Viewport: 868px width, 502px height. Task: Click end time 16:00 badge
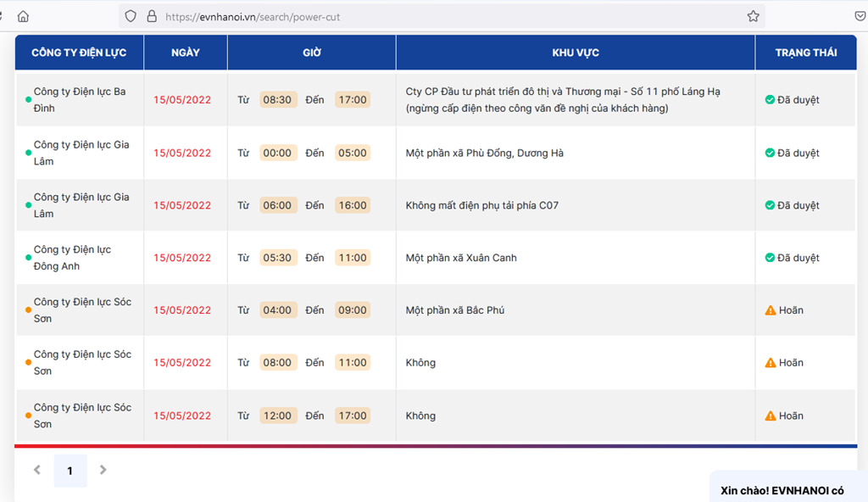[x=353, y=205]
